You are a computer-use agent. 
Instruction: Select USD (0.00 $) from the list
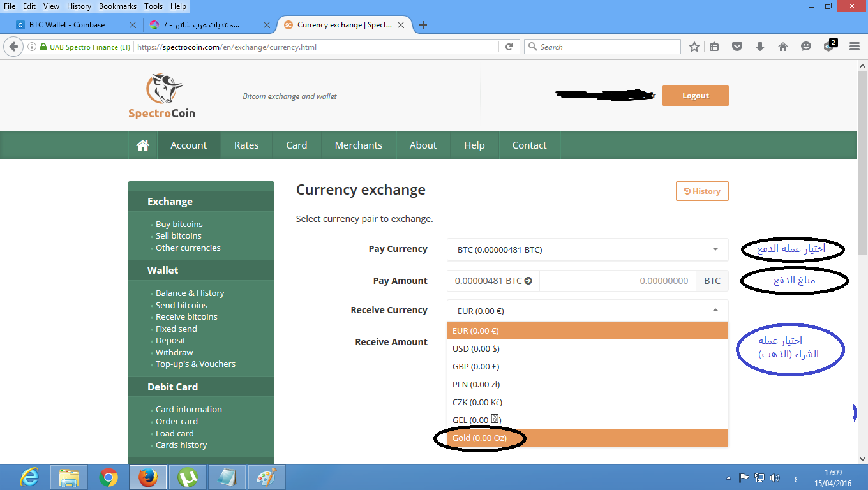tap(587, 348)
